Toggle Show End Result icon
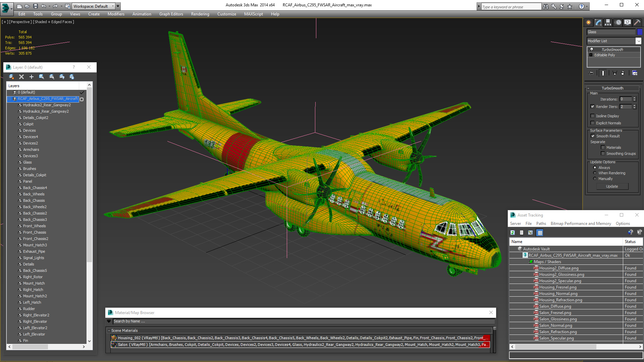This screenshot has height=362, width=644. (x=603, y=73)
